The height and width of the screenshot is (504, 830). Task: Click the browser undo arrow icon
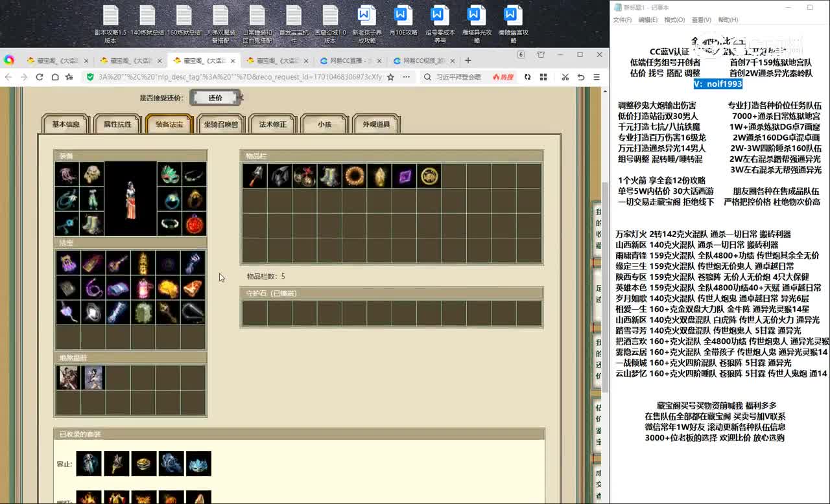pyautogui.click(x=581, y=77)
